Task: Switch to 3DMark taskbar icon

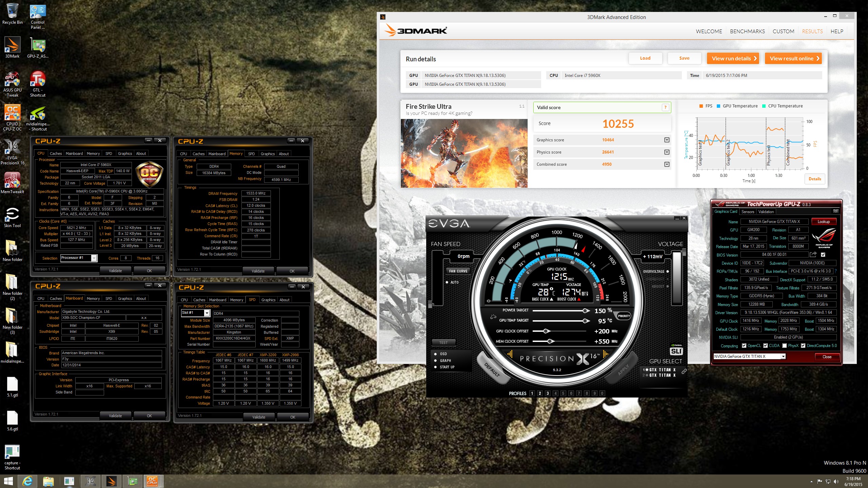Action: [111, 481]
